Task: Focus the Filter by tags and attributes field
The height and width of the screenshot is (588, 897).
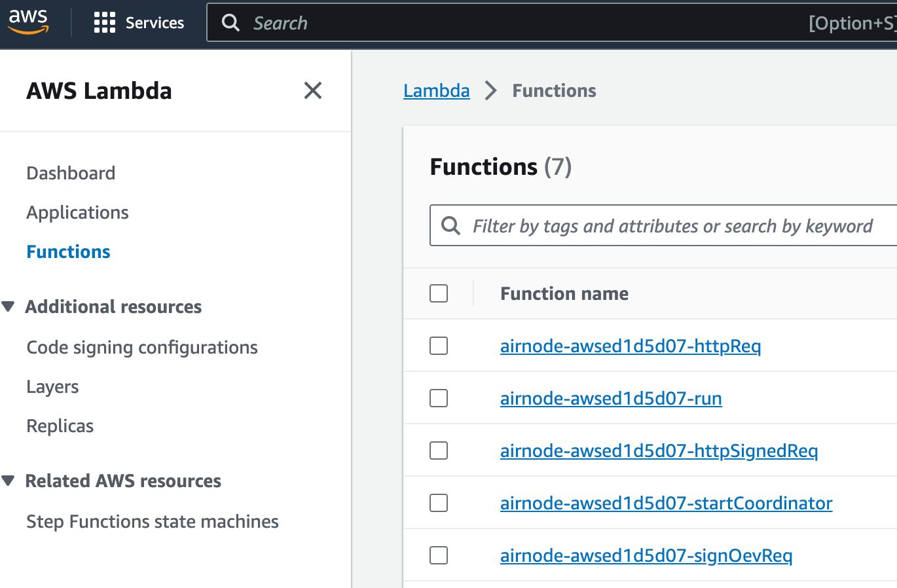Action: click(x=663, y=226)
